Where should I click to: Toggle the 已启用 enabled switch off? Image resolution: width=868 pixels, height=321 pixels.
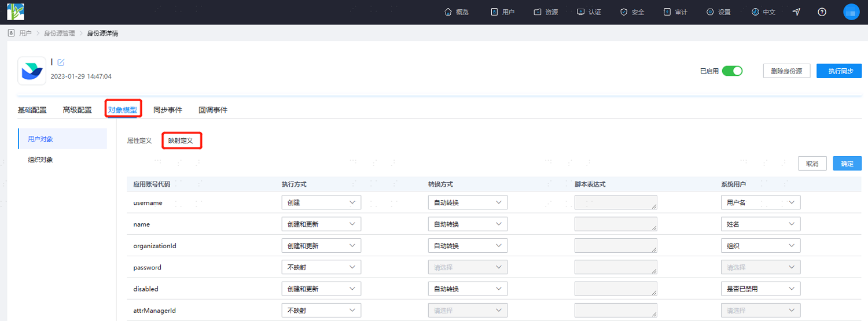tap(732, 71)
